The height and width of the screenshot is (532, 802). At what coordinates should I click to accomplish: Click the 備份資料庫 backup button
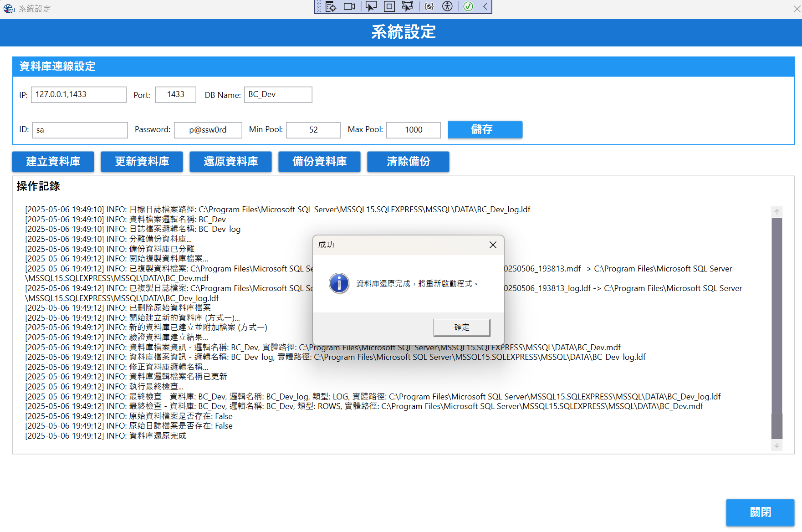click(319, 162)
